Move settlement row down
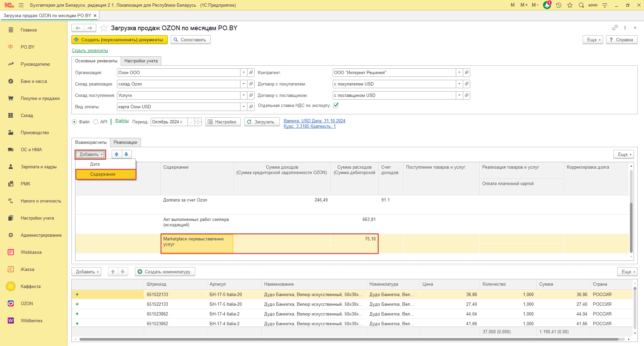 click(x=126, y=154)
